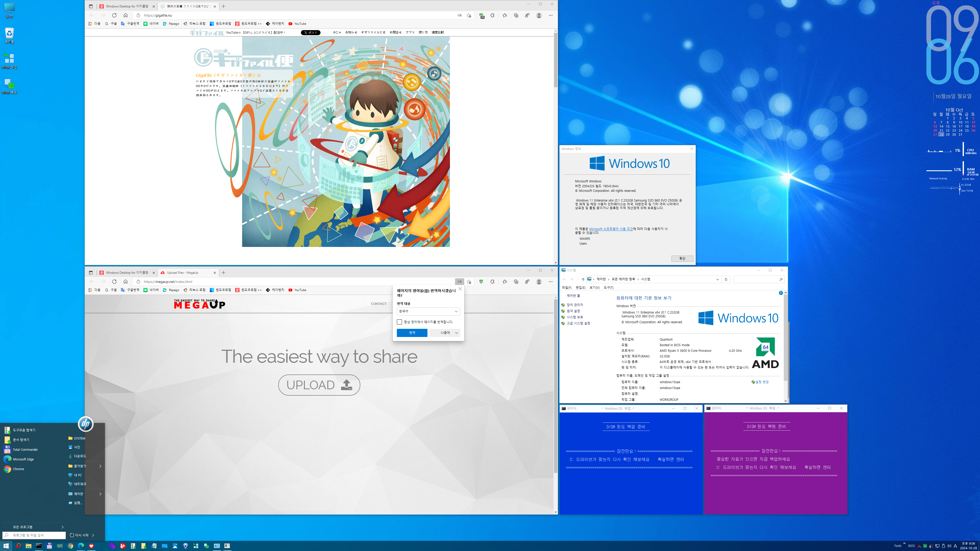Open File Explorer from taskbar
The width and height of the screenshot is (980, 551).
tap(29, 546)
